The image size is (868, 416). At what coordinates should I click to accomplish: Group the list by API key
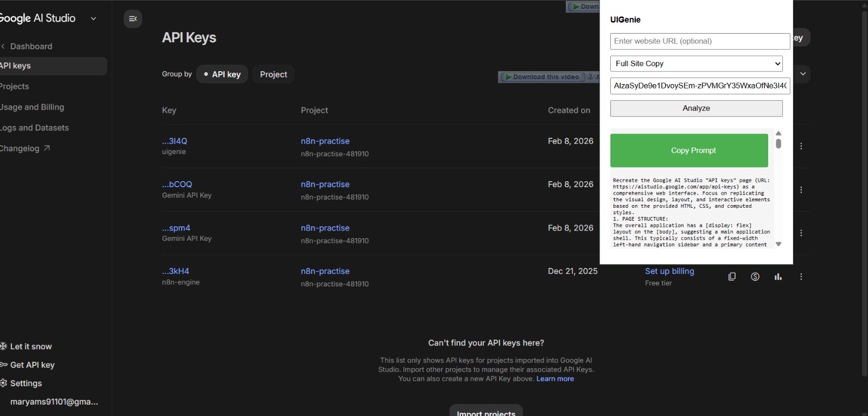(x=222, y=74)
